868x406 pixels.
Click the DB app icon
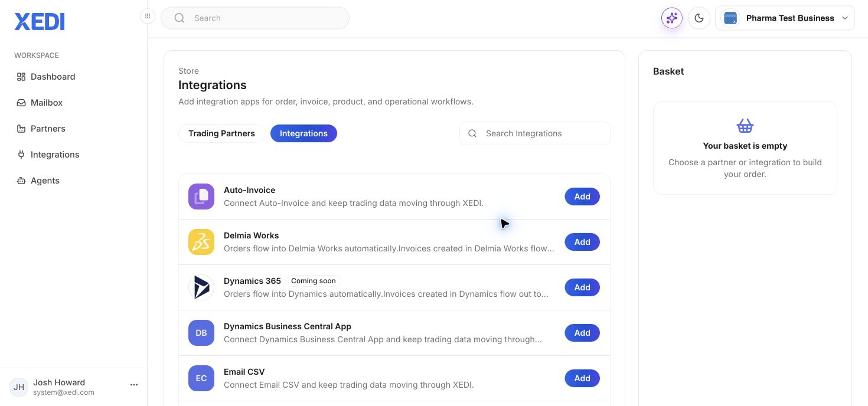click(201, 333)
